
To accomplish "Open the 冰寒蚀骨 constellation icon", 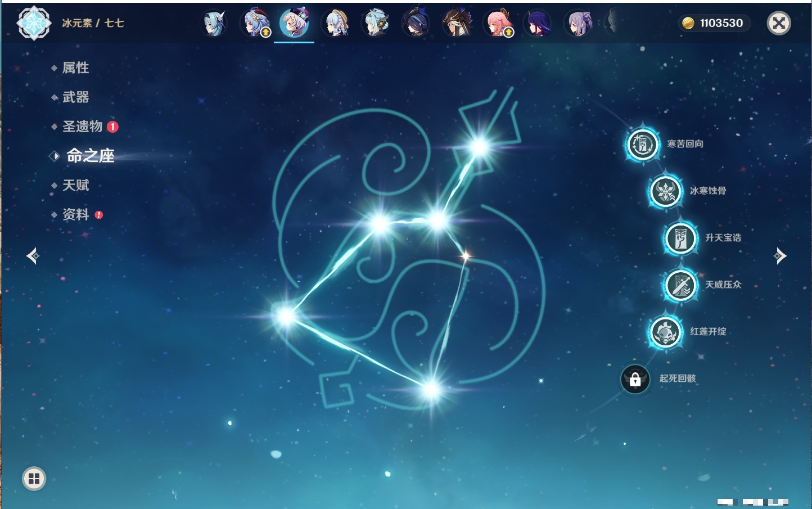I will (666, 191).
